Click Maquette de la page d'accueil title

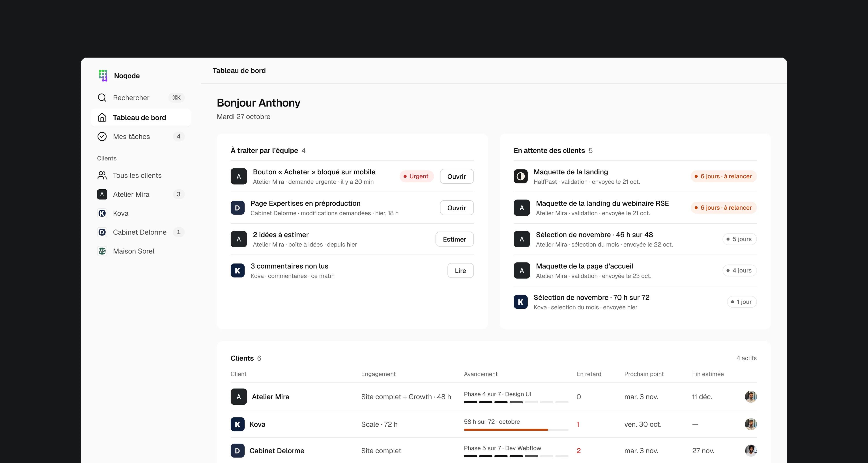[584, 266]
